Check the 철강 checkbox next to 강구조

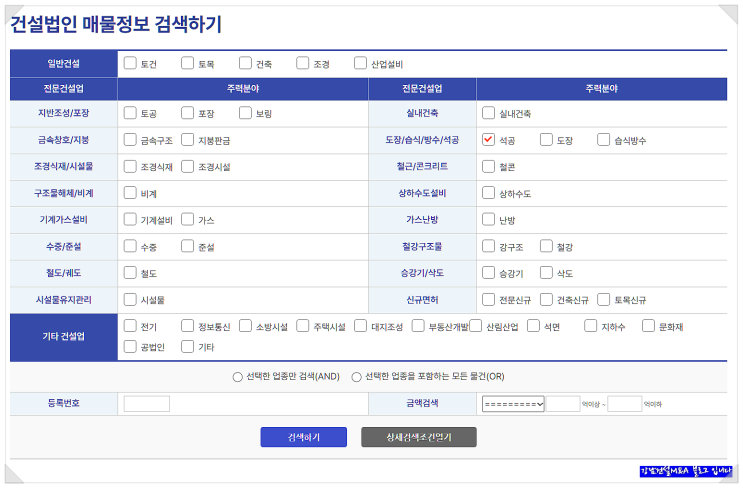point(546,246)
